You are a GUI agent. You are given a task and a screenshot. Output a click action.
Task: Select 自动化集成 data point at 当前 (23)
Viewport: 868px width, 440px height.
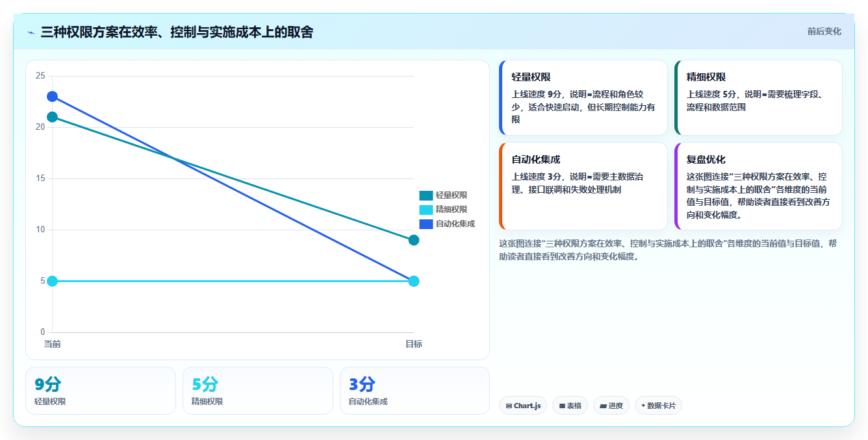pos(52,97)
